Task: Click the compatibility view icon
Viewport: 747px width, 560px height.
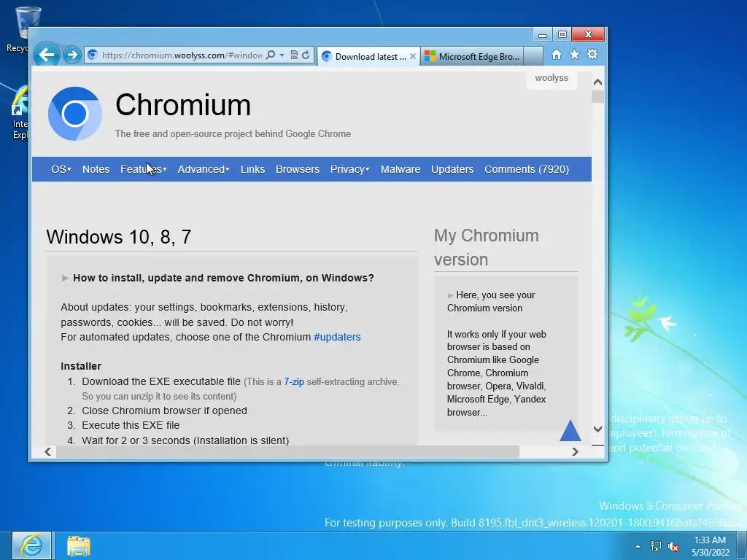Action: pyautogui.click(x=295, y=55)
